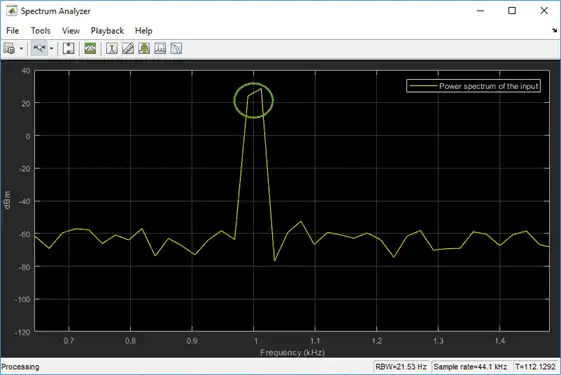Open the Tools menu
Screen dimensions: 561x375
click(40, 31)
